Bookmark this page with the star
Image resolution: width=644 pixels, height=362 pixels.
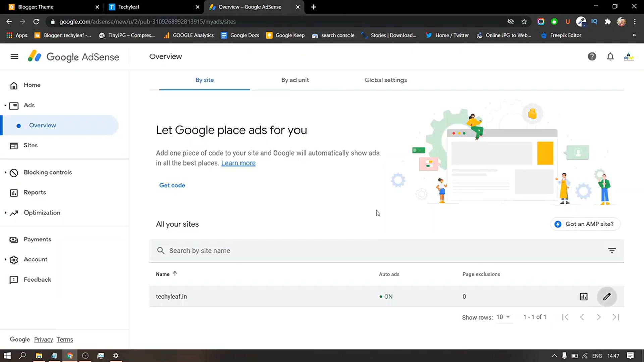[x=524, y=22]
